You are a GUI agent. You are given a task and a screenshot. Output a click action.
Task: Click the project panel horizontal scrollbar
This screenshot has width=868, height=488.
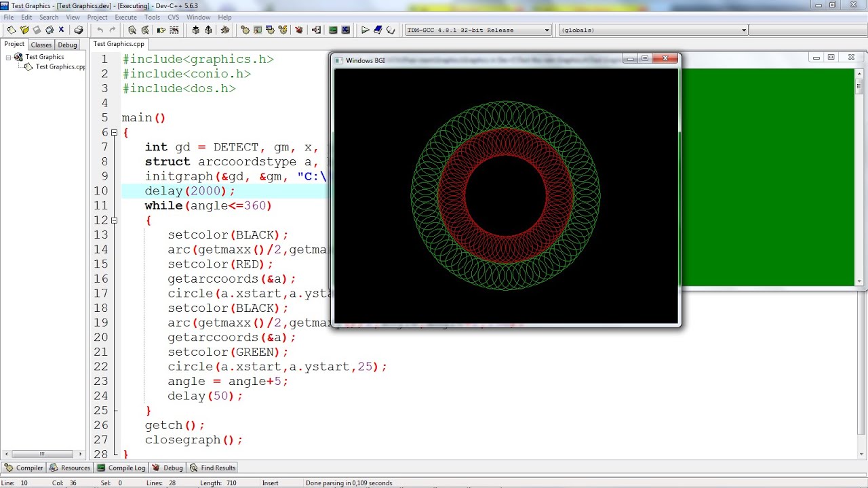pos(43,454)
